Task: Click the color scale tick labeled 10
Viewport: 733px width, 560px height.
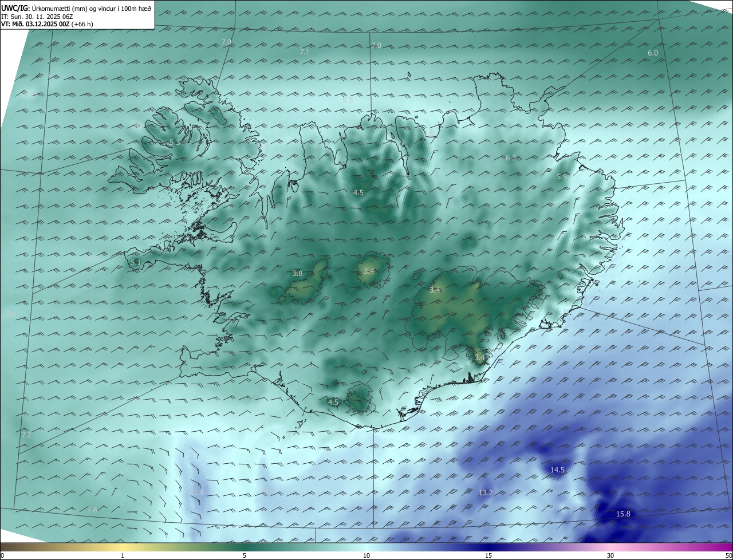Action: click(x=366, y=555)
